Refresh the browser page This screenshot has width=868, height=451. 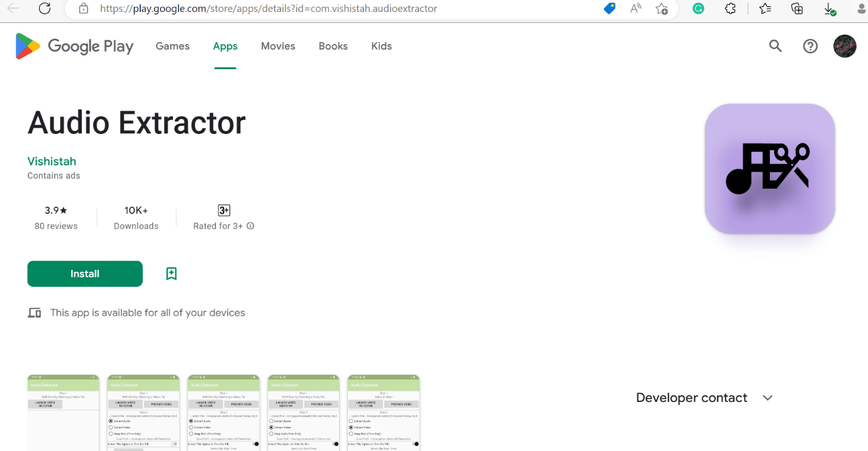(x=45, y=9)
